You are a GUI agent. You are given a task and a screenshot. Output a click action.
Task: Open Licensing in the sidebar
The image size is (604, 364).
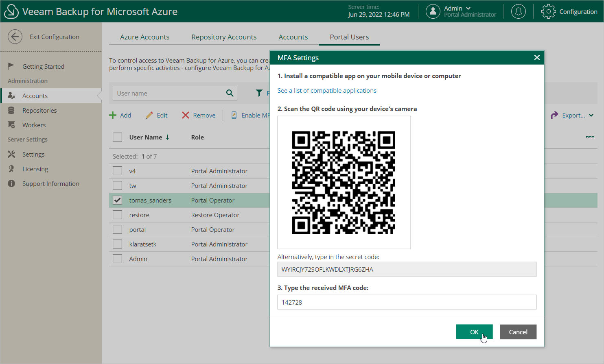[35, 169]
